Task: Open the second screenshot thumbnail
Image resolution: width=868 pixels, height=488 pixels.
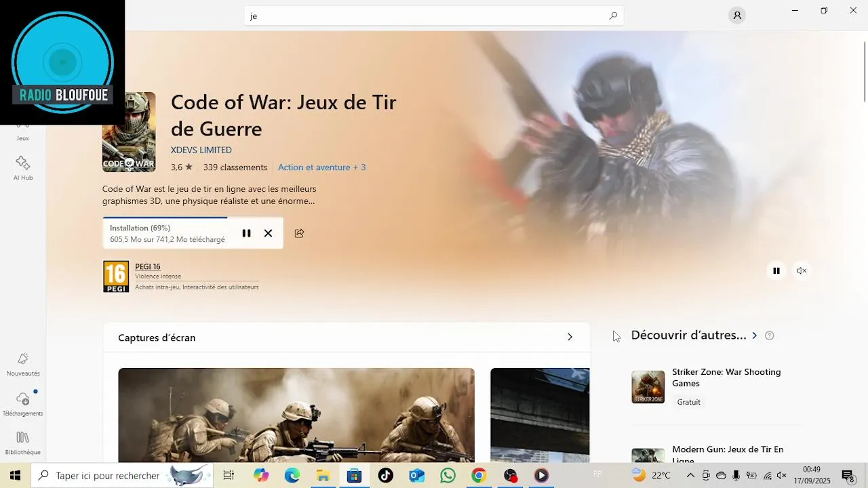Action: [540, 415]
